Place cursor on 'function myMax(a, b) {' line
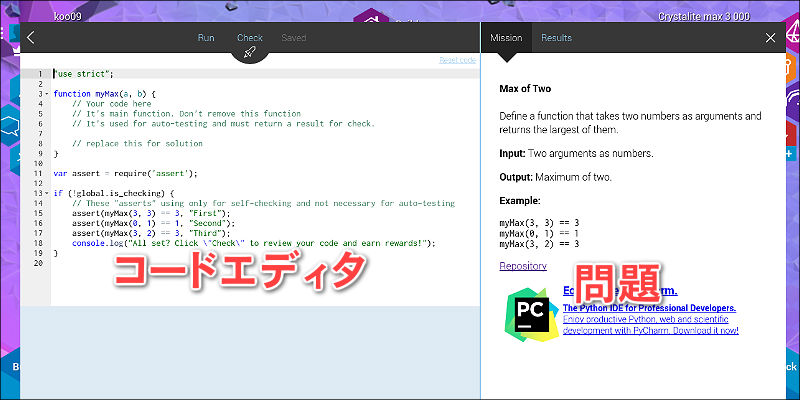The width and height of the screenshot is (800, 400). pyautogui.click(x=104, y=94)
